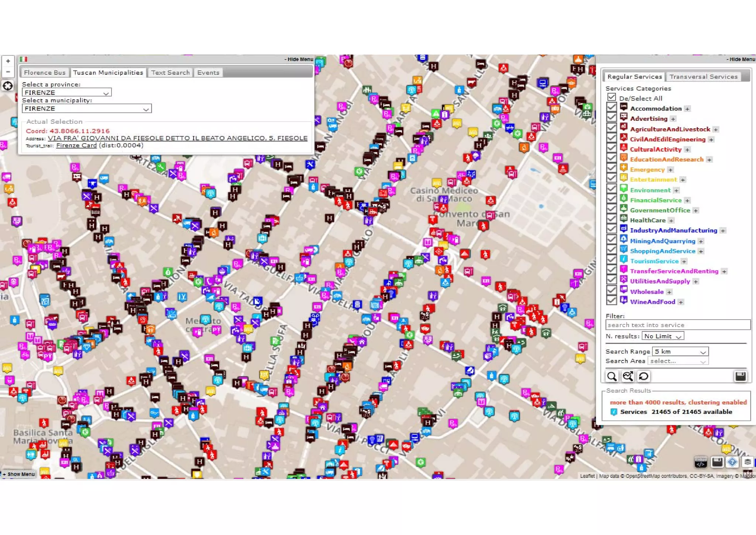Open the province dropdown showing FIRENZE
The image size is (756, 535).
66,92
